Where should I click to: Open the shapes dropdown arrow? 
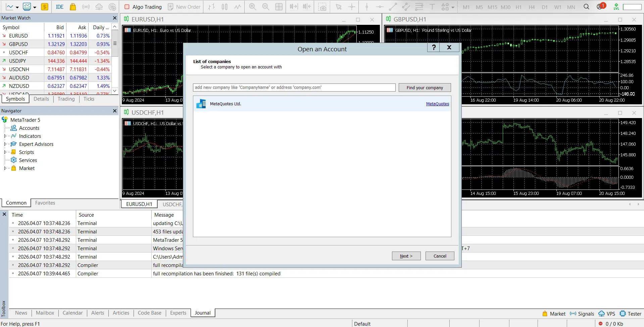453,7
